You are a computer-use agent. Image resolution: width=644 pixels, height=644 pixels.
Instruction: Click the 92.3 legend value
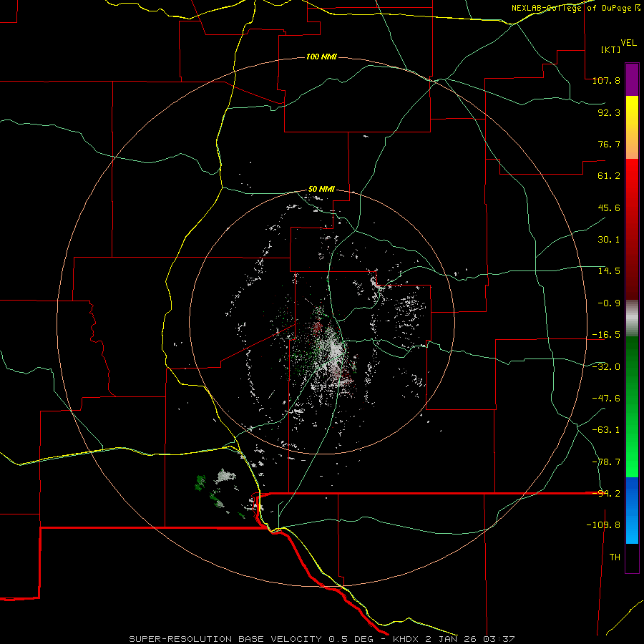(609, 112)
